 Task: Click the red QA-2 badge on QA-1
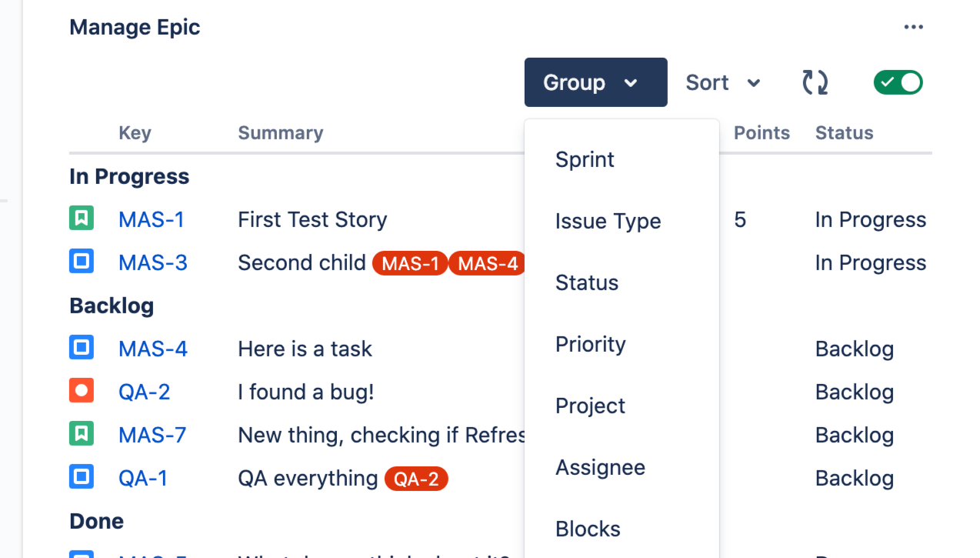coord(416,479)
